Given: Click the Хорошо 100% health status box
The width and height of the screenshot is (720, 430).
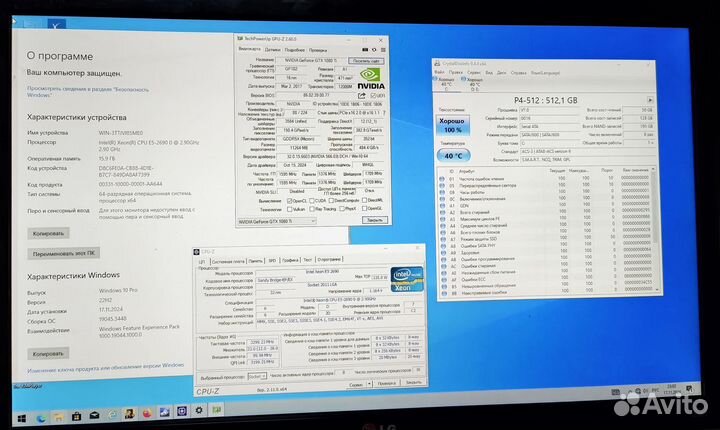Looking at the screenshot, I should pyautogui.click(x=452, y=125).
